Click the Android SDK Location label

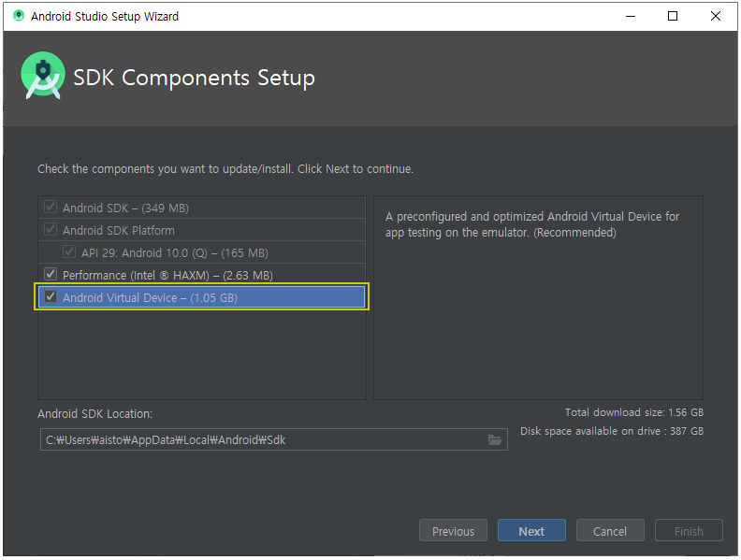tap(95, 413)
